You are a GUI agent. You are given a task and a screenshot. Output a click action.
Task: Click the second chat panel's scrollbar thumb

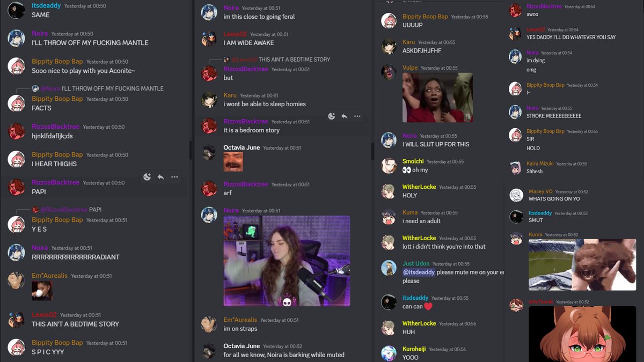(372, 151)
